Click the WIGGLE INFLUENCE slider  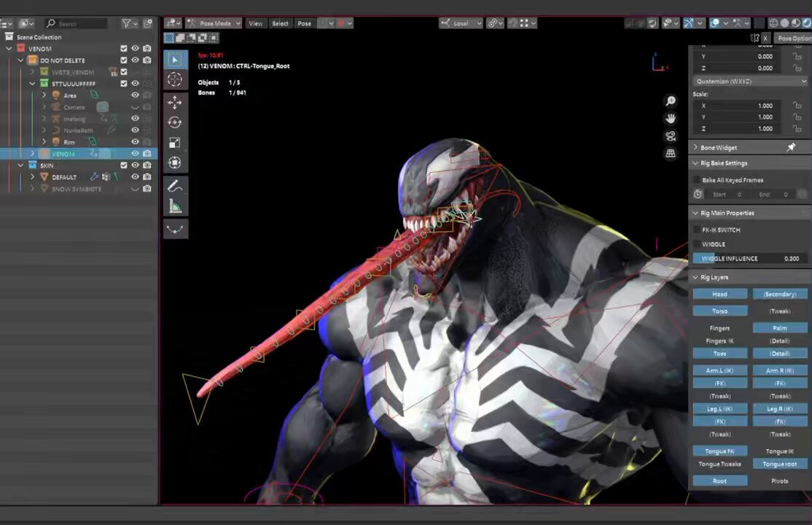click(x=750, y=258)
